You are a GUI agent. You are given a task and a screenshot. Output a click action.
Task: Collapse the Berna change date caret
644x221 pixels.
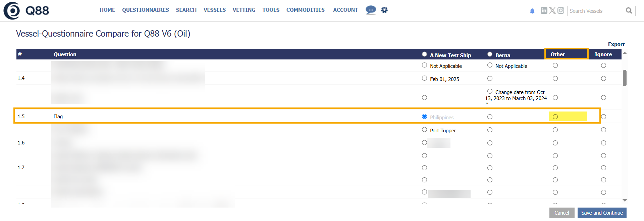coord(487,104)
